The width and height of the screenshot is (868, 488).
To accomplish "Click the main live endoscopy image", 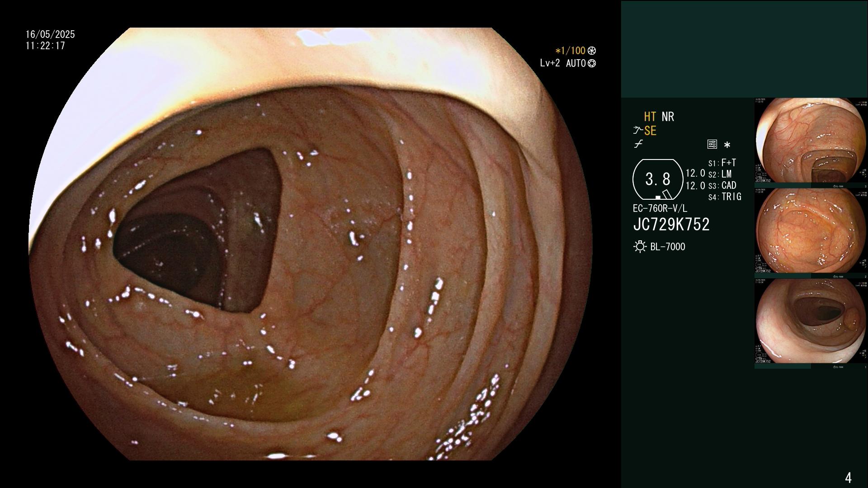I will tap(311, 244).
